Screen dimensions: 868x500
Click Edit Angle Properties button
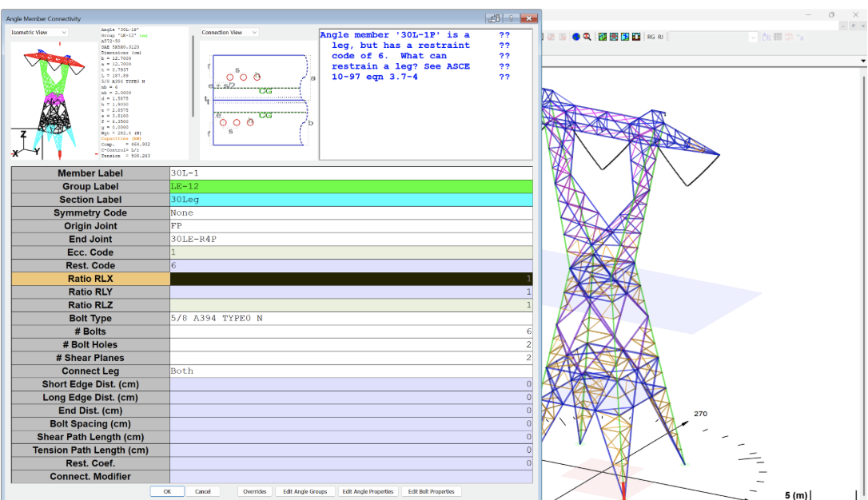[x=368, y=491]
